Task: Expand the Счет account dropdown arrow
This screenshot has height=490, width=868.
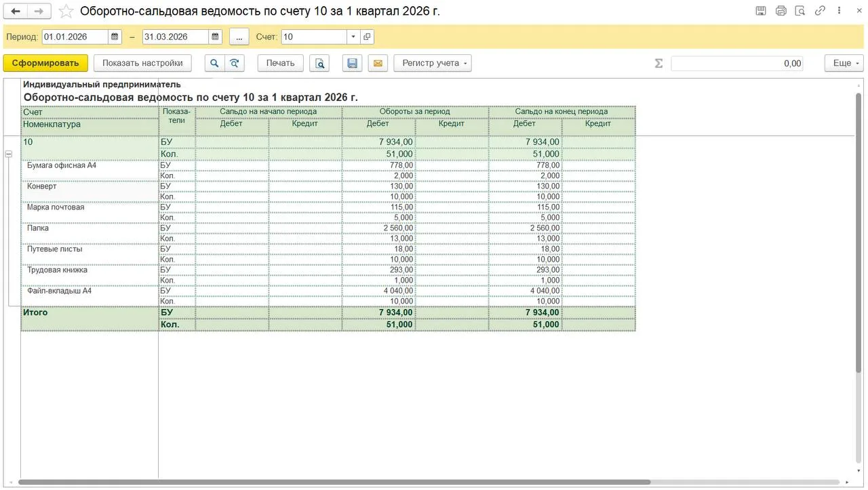Action: click(x=353, y=37)
